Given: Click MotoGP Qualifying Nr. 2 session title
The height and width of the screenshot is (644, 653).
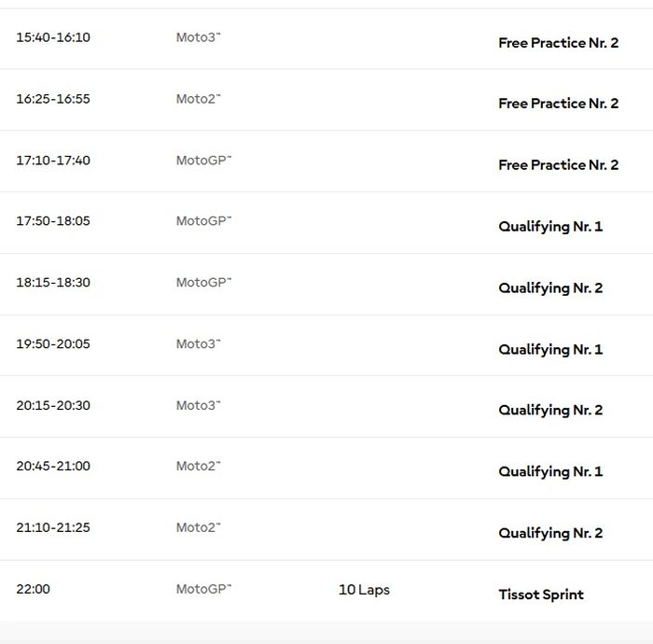Looking at the screenshot, I should (x=550, y=288).
